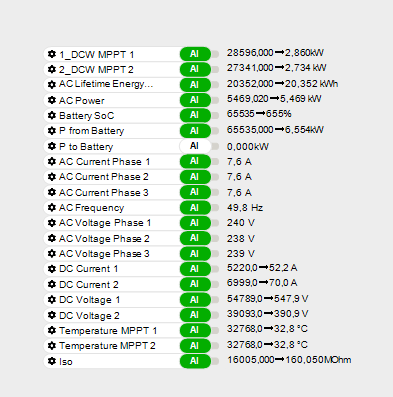Select the 2_DCW MPPT 2 row label
Image resolution: width=393 pixels, height=397 pixels.
tap(96, 70)
